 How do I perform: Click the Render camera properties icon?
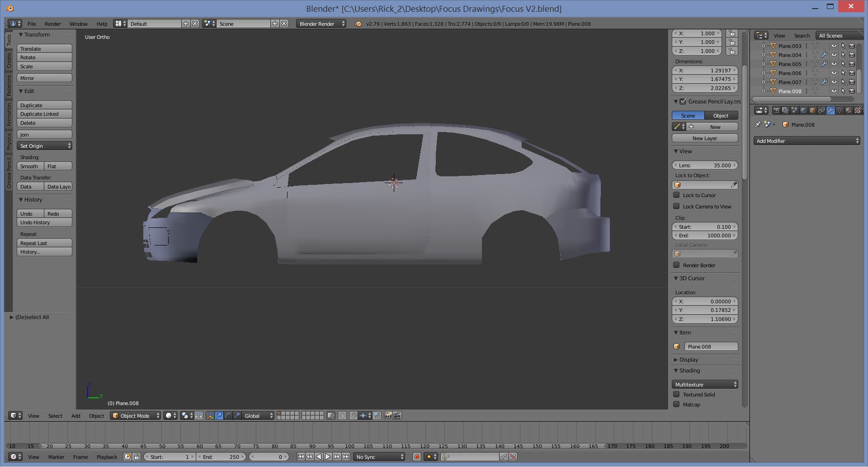(776, 110)
